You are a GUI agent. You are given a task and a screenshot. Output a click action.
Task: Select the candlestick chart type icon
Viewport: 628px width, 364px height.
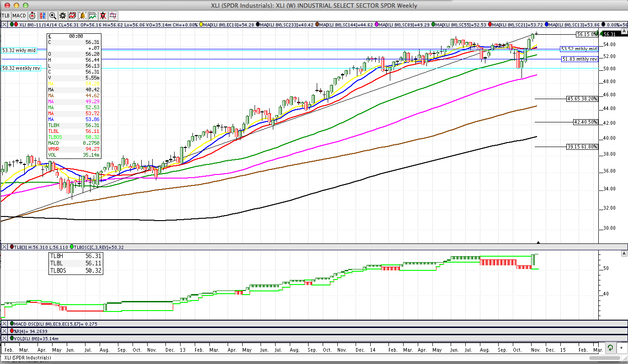(x=43, y=16)
